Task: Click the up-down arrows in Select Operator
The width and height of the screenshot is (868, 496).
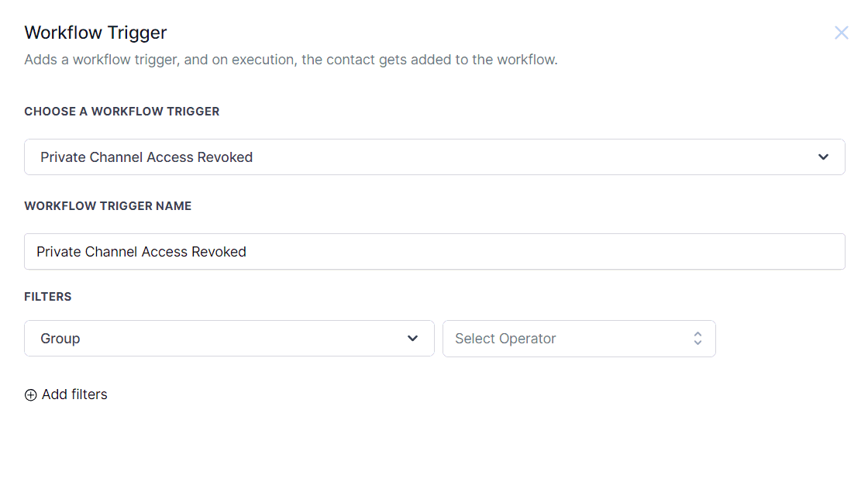Action: click(697, 339)
